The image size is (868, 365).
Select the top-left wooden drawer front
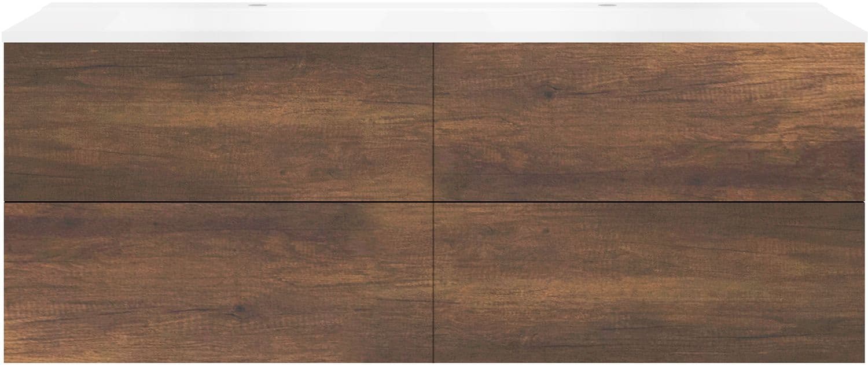point(218,122)
